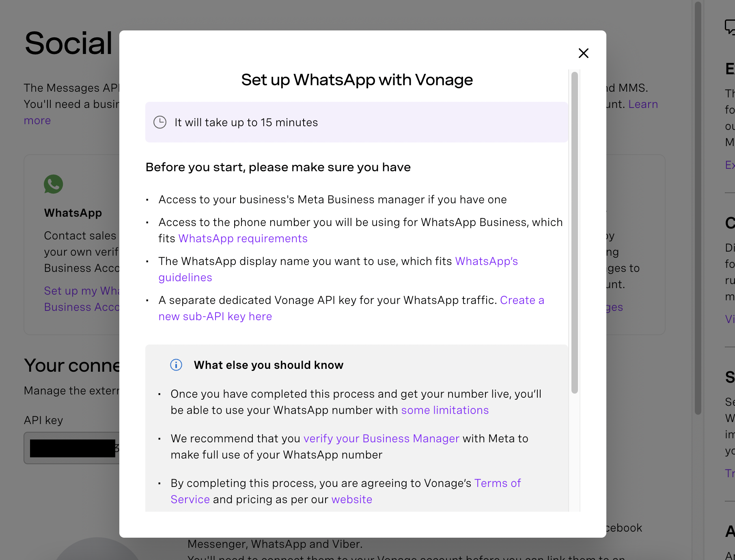This screenshot has width=735, height=560.
Task: Open the WhatsApp requirements link
Action: [243, 239]
